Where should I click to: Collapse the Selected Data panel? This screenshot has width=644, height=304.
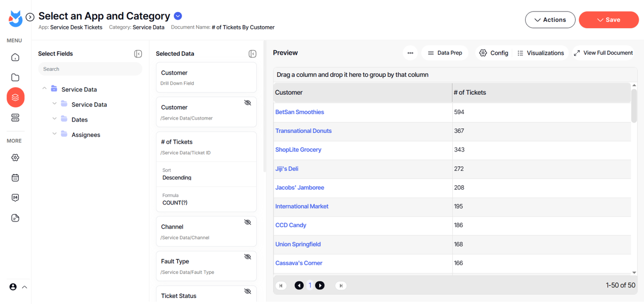click(252, 54)
